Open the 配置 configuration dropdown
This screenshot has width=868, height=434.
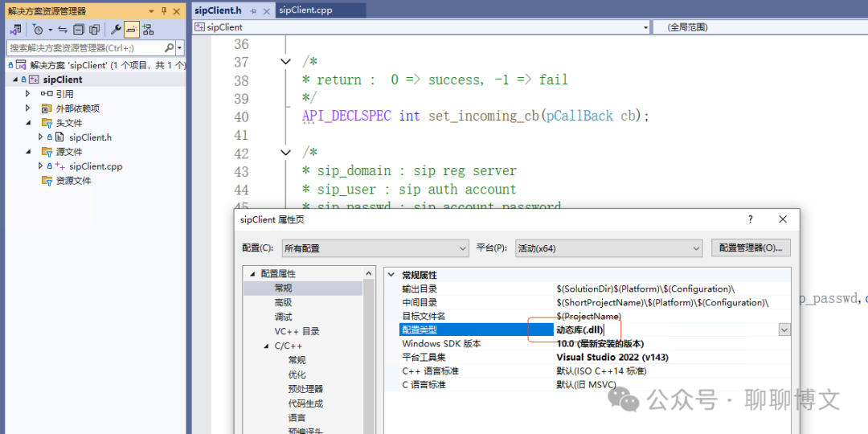(x=376, y=248)
